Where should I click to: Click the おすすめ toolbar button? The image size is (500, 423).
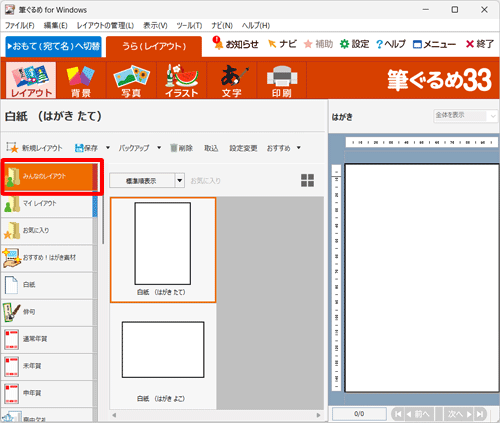[x=279, y=148]
